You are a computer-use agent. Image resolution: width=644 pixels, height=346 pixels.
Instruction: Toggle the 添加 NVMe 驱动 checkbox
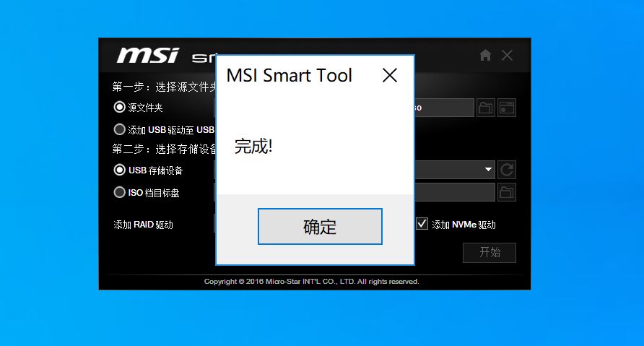click(x=422, y=223)
